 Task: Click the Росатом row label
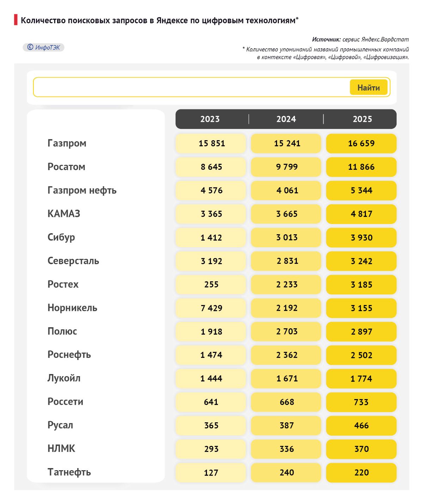66,167
